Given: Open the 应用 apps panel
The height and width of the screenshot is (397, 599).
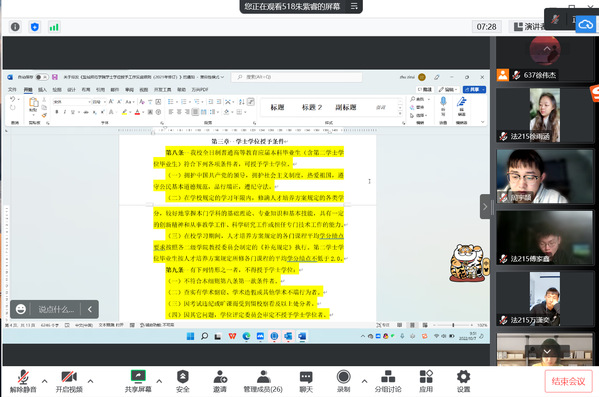Looking at the screenshot, I should pos(426,381).
